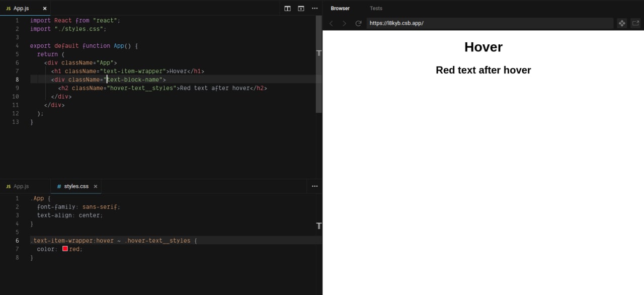Go back in the preview browser
This screenshot has height=295, width=644.
[x=331, y=23]
